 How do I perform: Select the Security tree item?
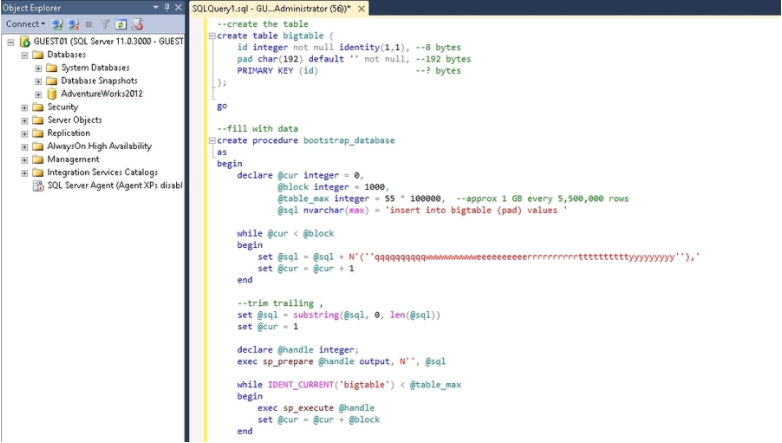62,107
